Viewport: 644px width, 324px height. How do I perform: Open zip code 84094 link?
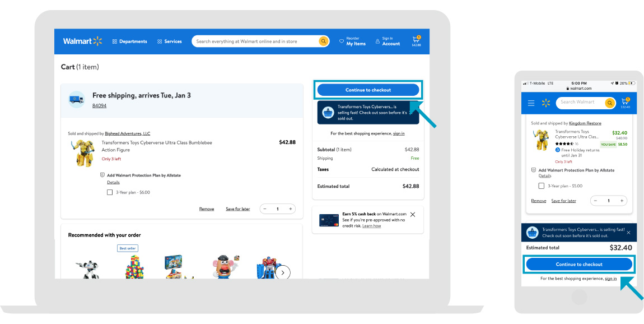click(99, 106)
